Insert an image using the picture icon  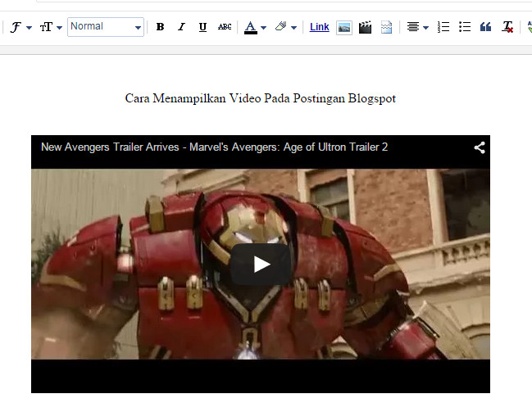click(x=344, y=28)
